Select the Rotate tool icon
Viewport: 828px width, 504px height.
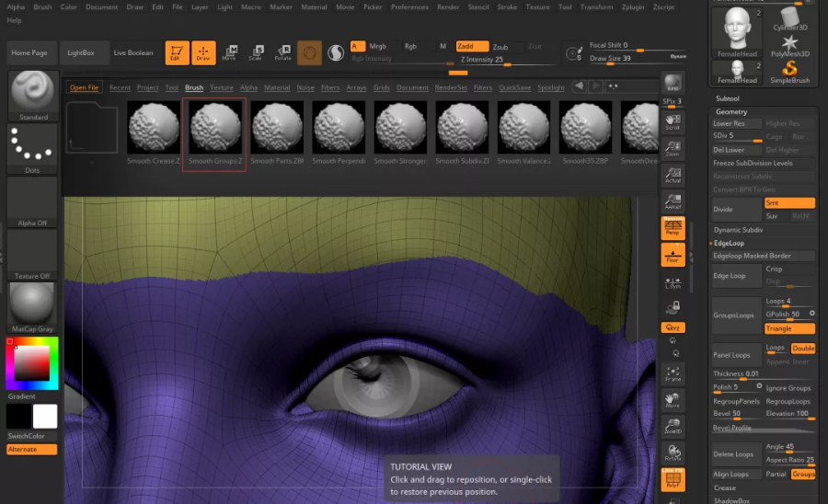pyautogui.click(x=283, y=52)
